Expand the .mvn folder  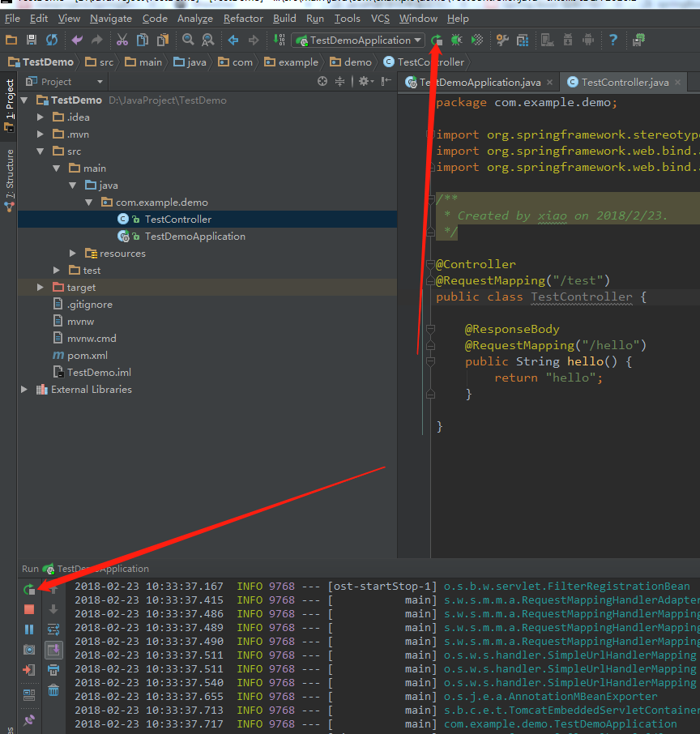pyautogui.click(x=41, y=134)
